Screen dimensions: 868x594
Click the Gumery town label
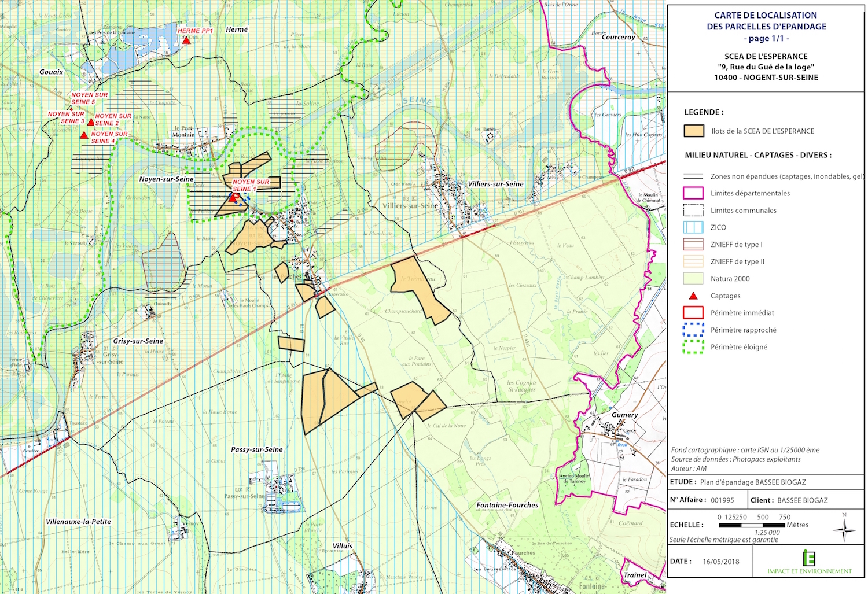tap(625, 415)
